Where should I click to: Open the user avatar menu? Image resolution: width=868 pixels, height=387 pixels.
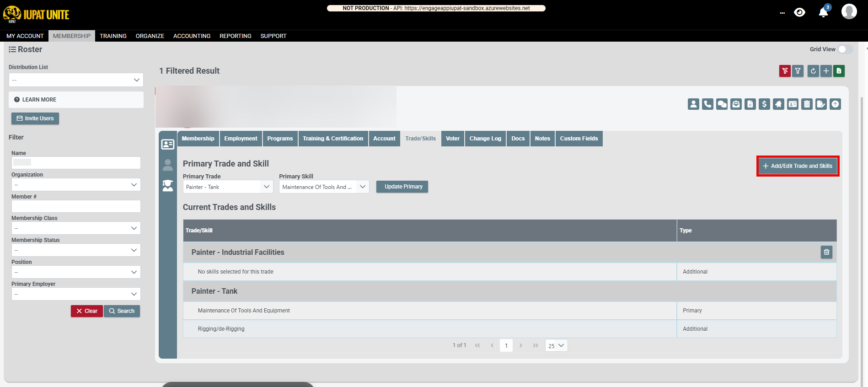pos(849,11)
